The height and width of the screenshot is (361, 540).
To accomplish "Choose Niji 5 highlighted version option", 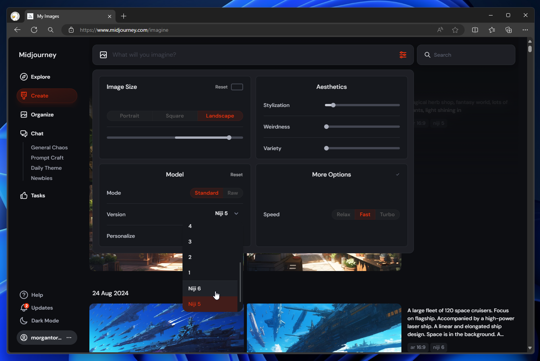I will tap(210, 304).
